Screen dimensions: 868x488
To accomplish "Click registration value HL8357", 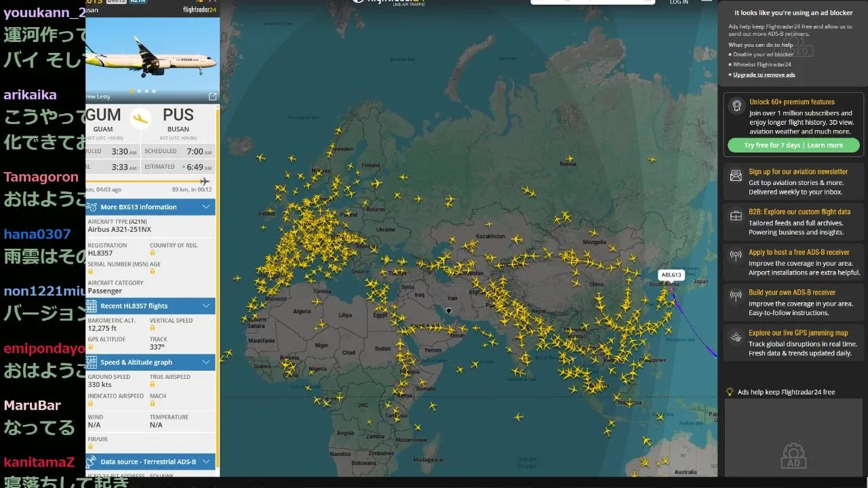I will 100,253.
